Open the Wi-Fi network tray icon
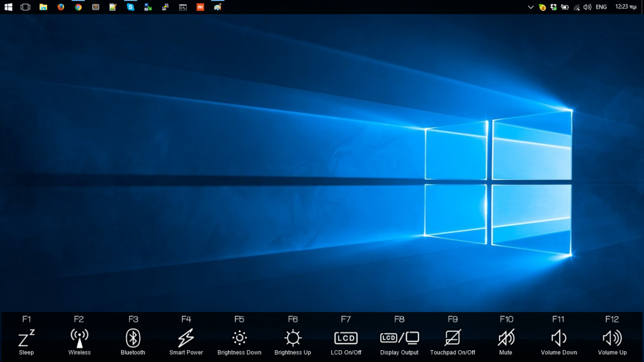Viewport: 644px width, 362px height. 576,7
